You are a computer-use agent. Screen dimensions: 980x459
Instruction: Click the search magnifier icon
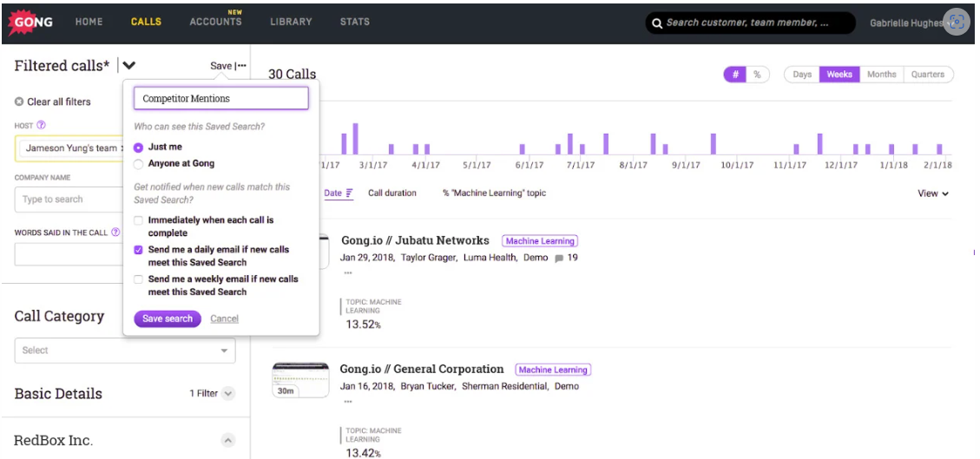pyautogui.click(x=656, y=23)
